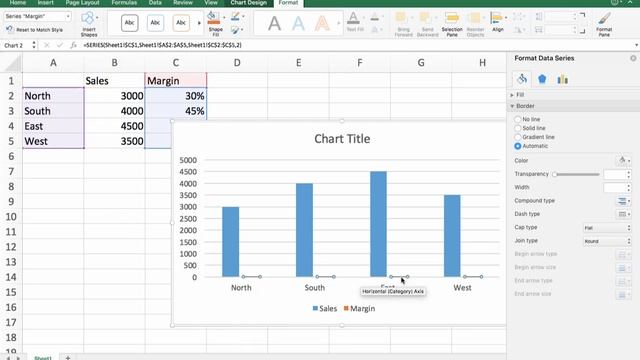Select cell C1 containing Margin
The width and height of the screenshot is (640, 360).
[176, 80]
